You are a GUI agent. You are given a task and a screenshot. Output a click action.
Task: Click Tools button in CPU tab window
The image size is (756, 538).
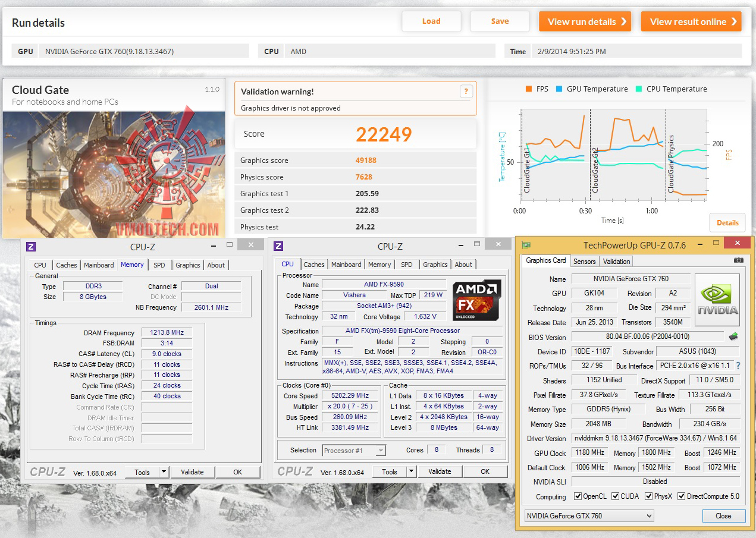click(390, 471)
